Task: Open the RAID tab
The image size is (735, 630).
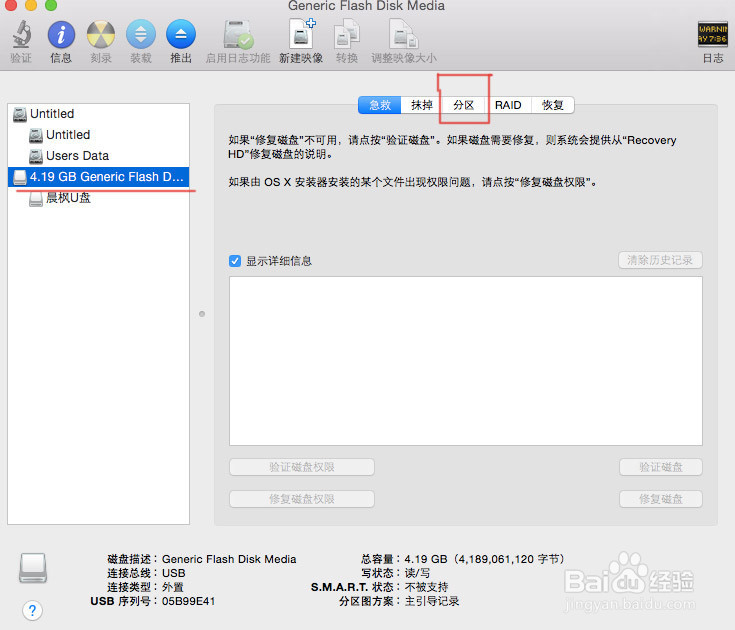Action: (508, 105)
